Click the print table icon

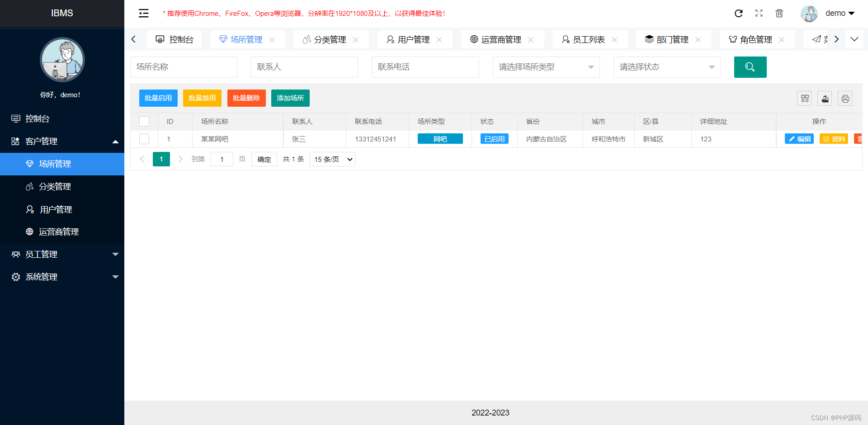click(x=845, y=99)
